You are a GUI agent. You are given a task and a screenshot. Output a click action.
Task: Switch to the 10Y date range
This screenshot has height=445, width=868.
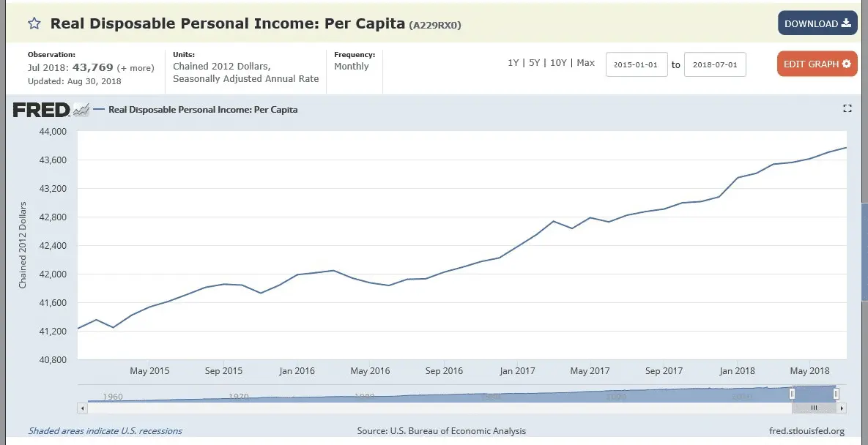tap(558, 63)
